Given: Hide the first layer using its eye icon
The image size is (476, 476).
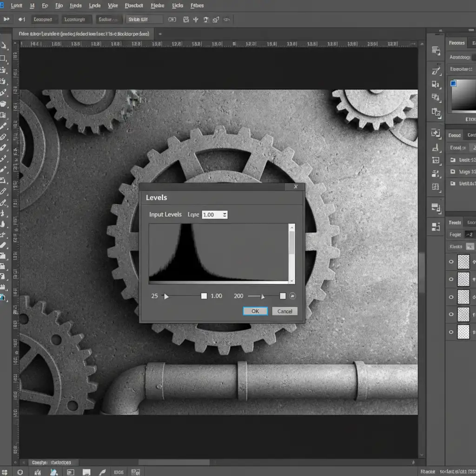Looking at the screenshot, I should pyautogui.click(x=451, y=262).
